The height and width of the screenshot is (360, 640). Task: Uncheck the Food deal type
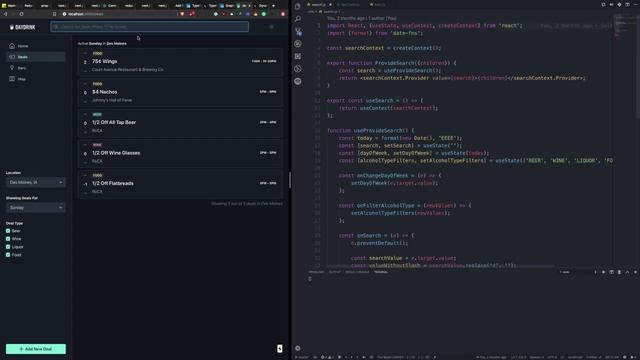(8, 255)
